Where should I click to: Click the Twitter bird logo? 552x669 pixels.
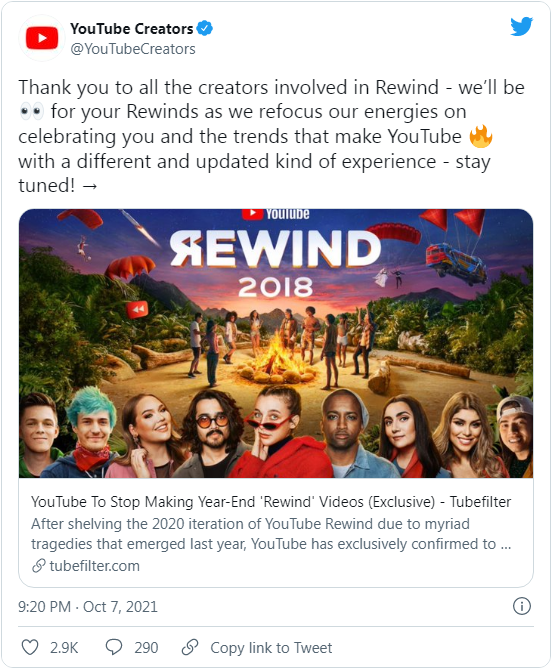pos(521,27)
